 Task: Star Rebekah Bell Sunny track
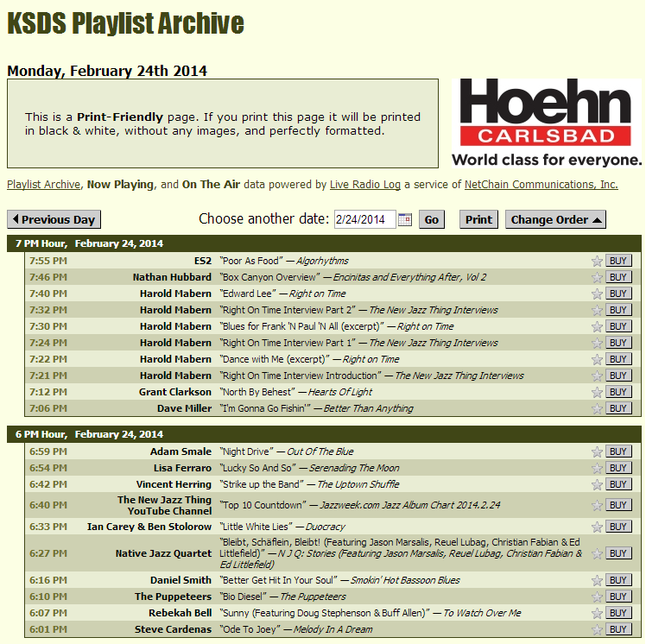(x=597, y=614)
